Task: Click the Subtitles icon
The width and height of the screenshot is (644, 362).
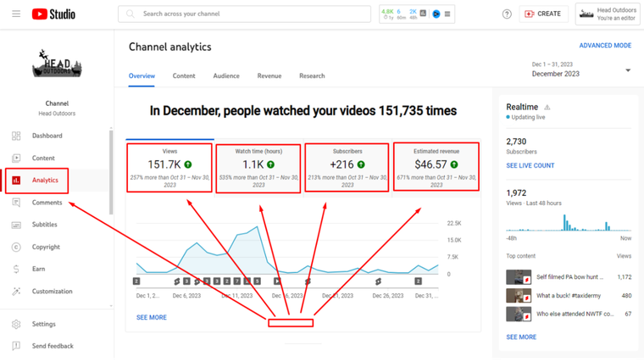Action: (16, 225)
